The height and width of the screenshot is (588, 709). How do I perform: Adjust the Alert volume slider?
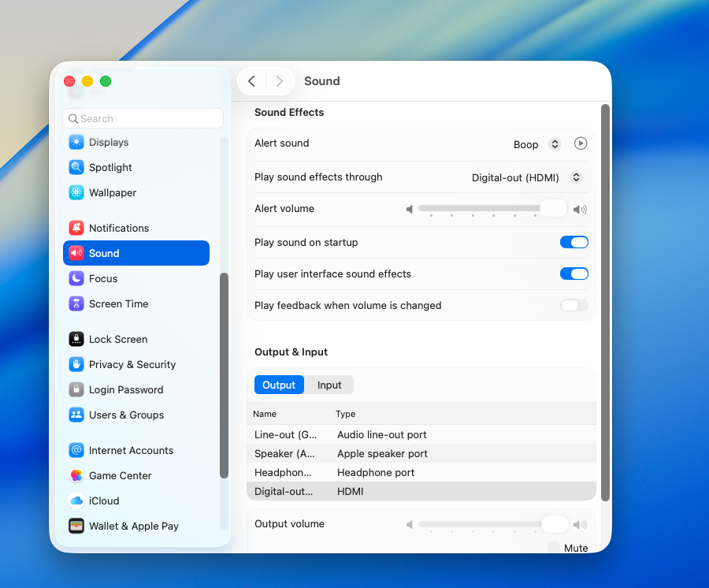coord(492,209)
